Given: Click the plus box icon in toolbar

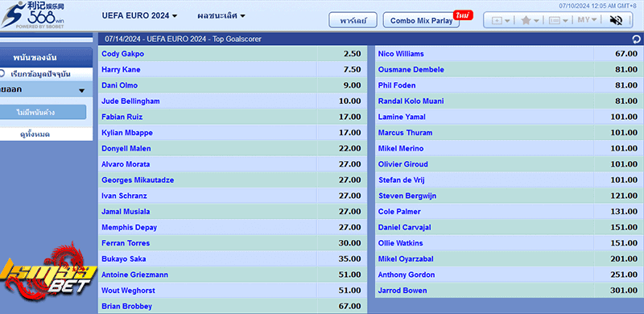Looking at the screenshot, I should point(497,20).
